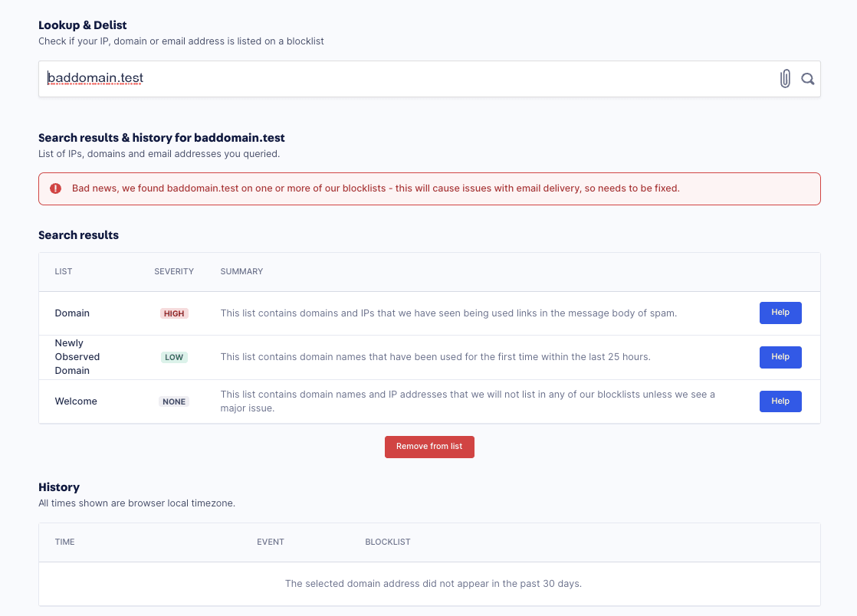Click the Welcome list name
This screenshot has height=616, width=857.
coord(76,401)
